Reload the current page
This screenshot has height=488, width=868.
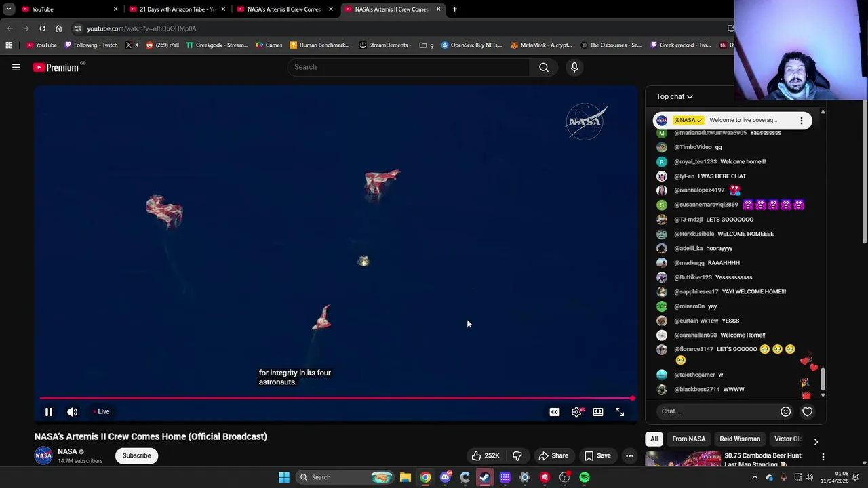42,28
